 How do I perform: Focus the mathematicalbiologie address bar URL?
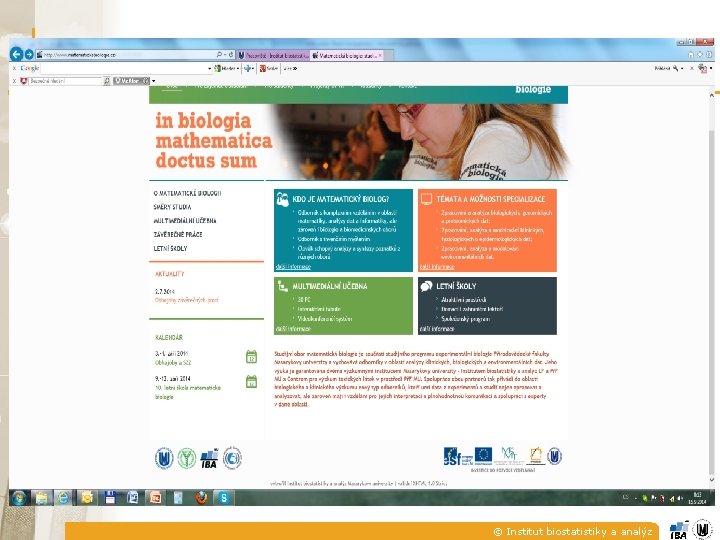point(126,55)
